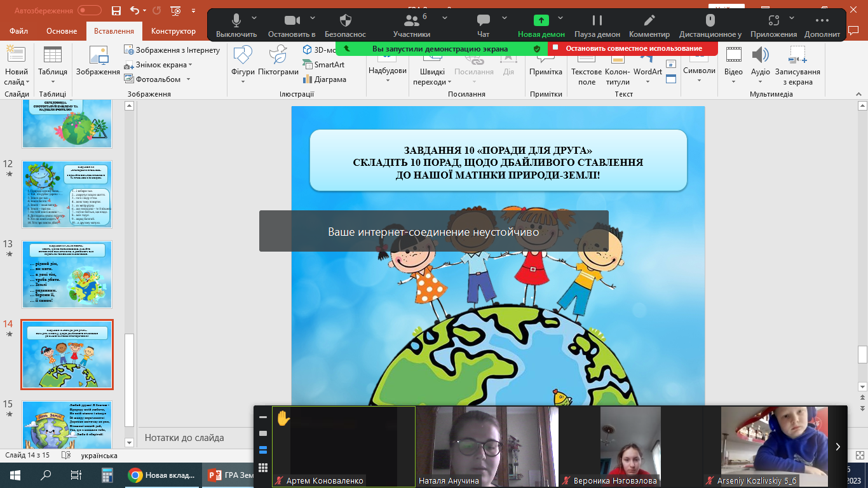Open the Фігури shapes dropdown

pos(243,64)
